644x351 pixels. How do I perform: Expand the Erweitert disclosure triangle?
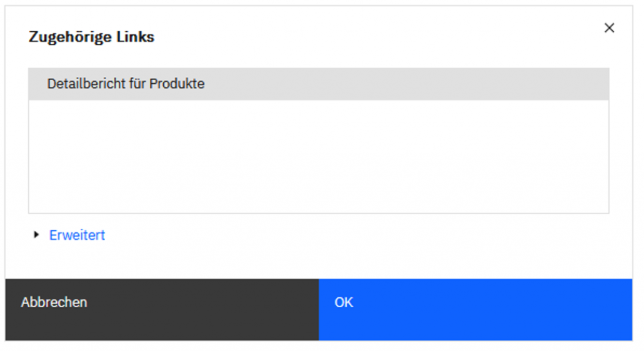[36, 235]
